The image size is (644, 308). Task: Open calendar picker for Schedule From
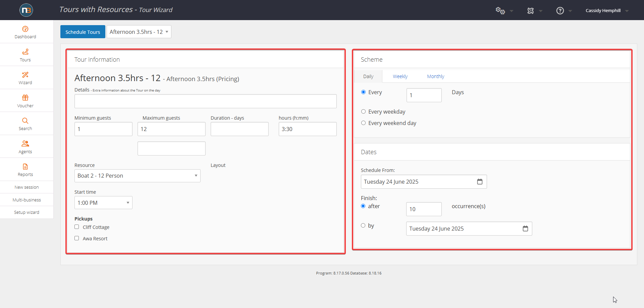[480, 182]
